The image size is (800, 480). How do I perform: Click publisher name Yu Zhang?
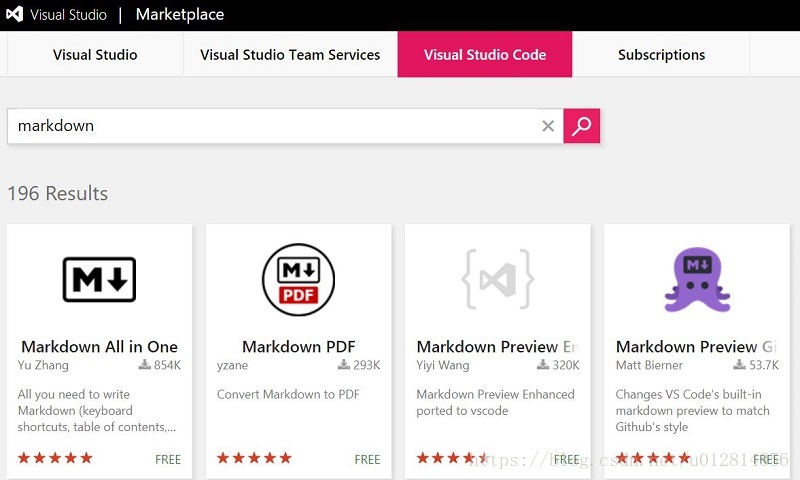(x=43, y=365)
